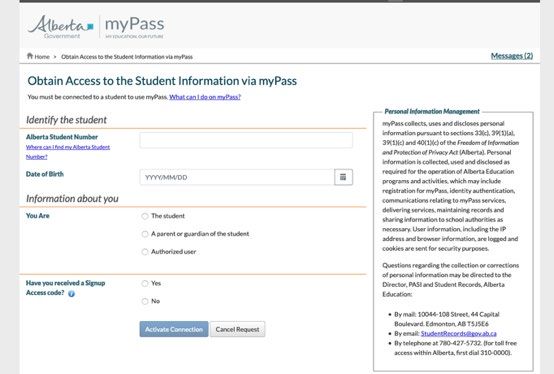Click the myPass logo

135,27
